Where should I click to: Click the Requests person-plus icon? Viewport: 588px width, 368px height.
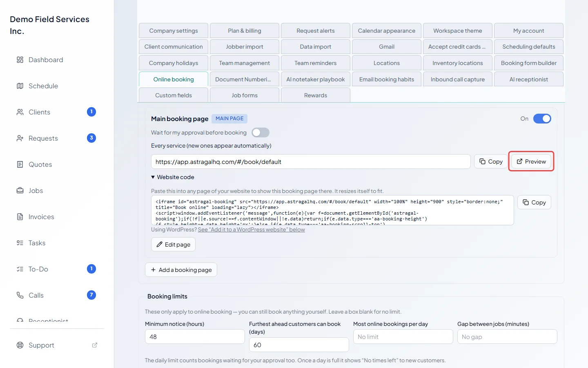click(20, 138)
